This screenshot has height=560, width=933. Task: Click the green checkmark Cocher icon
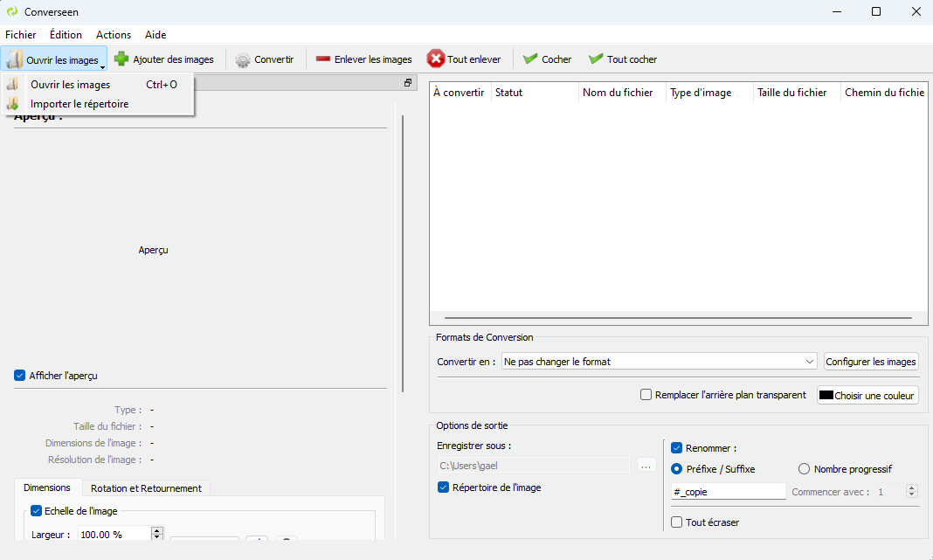click(x=530, y=59)
